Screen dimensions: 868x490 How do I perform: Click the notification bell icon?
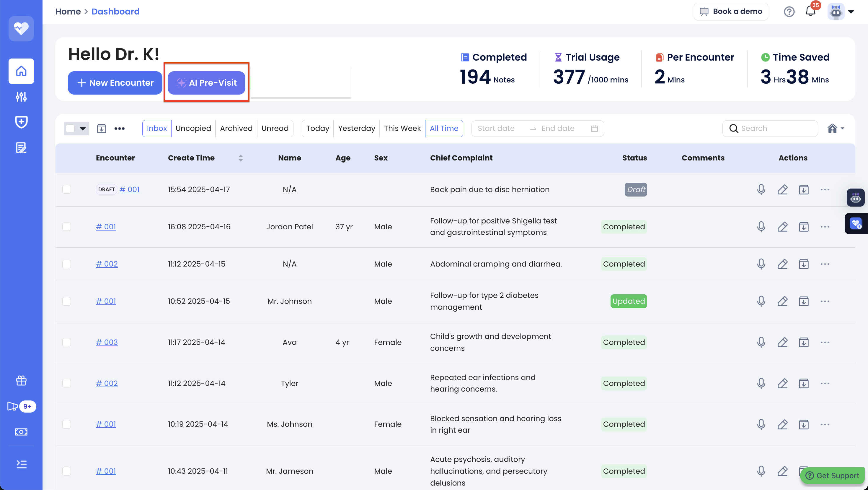(x=810, y=12)
